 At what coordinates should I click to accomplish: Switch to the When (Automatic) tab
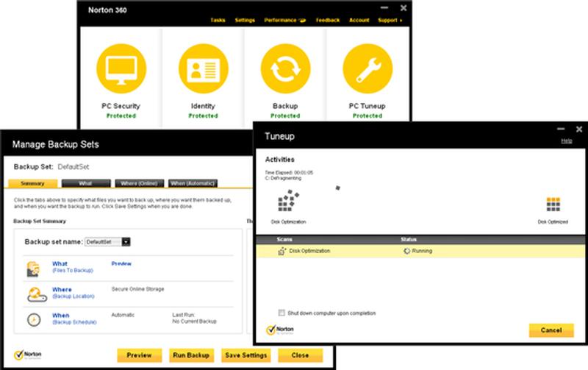pyautogui.click(x=193, y=183)
